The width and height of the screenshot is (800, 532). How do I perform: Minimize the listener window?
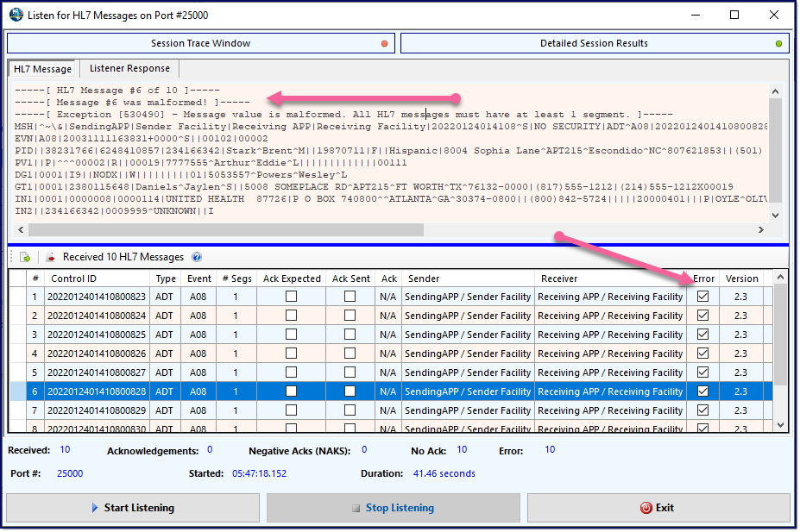click(695, 15)
